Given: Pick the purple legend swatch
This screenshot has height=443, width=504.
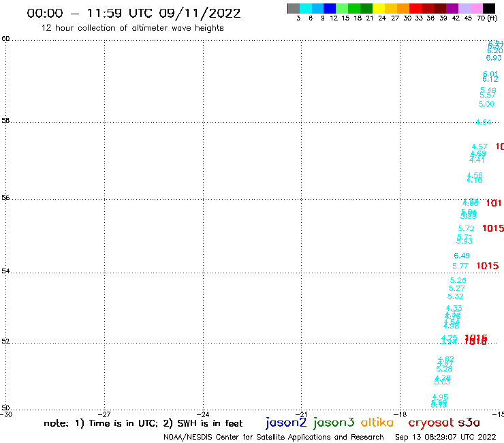Looking at the screenshot, I should pos(452,8).
